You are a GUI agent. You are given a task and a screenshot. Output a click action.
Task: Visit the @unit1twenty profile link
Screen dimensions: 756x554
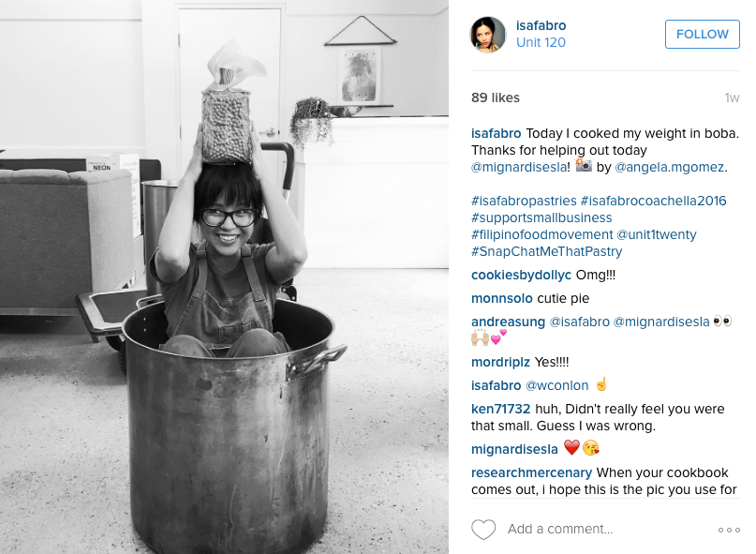[x=657, y=234]
